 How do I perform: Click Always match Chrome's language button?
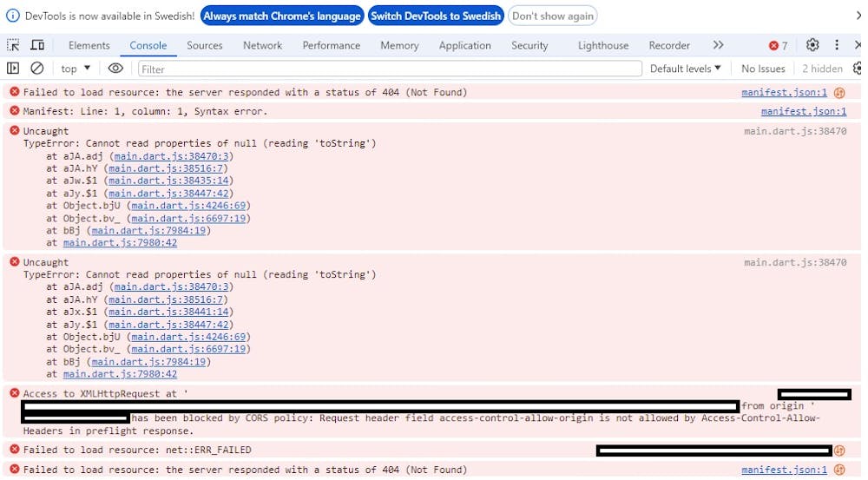[282, 16]
